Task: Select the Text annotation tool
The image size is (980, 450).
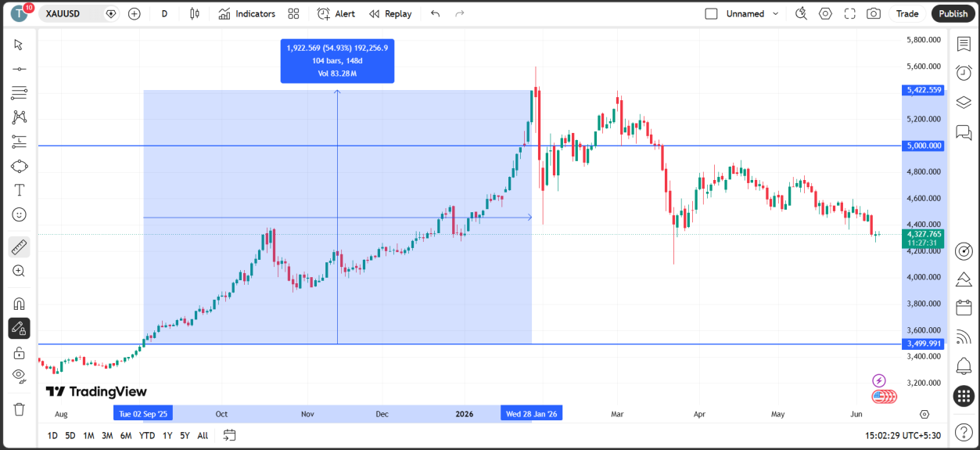Action: [19, 190]
